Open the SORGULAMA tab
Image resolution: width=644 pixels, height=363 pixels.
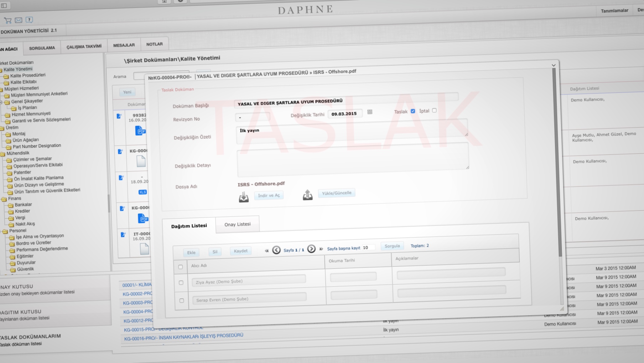click(x=42, y=48)
